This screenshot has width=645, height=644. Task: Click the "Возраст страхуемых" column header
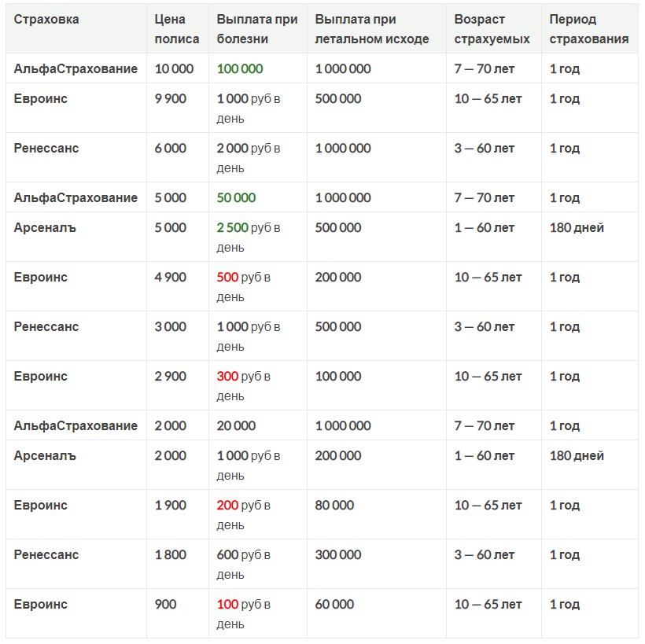(x=492, y=29)
